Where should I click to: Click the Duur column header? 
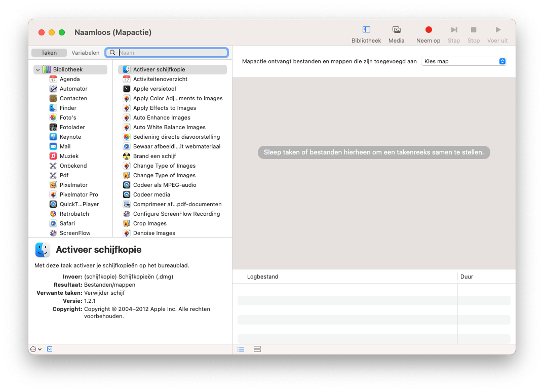[x=467, y=277]
